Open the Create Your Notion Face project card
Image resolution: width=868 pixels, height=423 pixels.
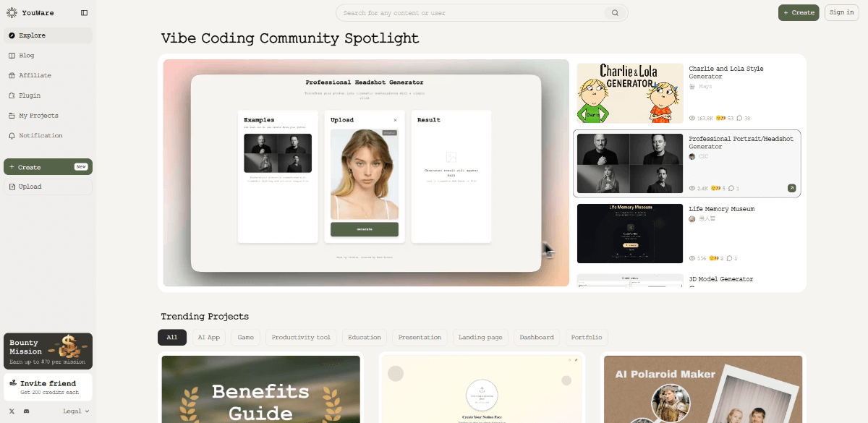482,389
